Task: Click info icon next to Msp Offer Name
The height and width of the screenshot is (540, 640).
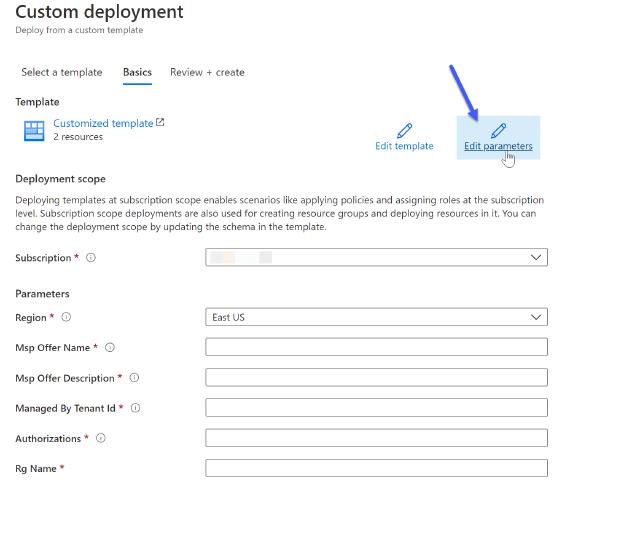Action: (x=110, y=348)
